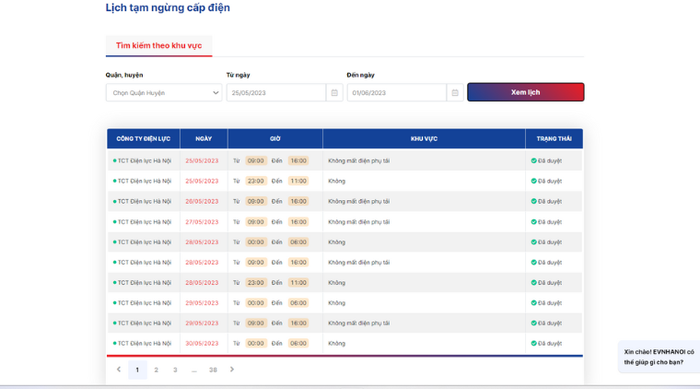Click the 06:00 end time in the 30/05/2023 row
Viewport: 700px width, 389px height.
click(298, 343)
